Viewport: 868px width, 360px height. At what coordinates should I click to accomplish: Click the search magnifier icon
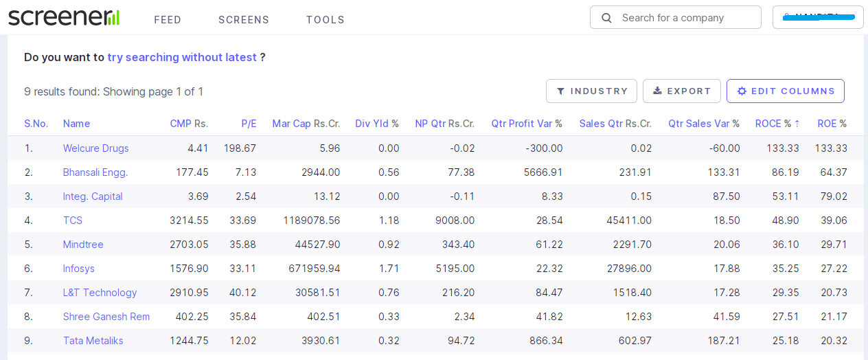point(606,18)
